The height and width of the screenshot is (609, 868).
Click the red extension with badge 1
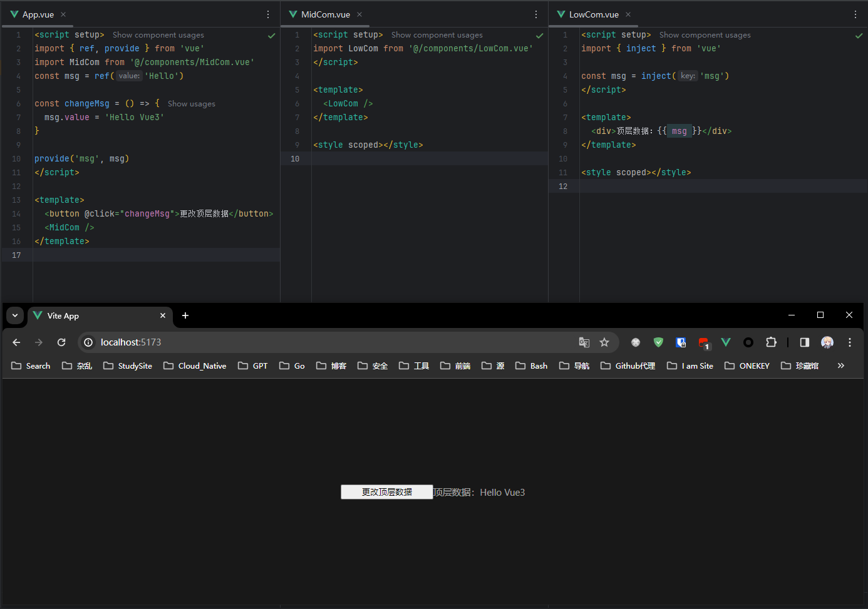coord(704,343)
